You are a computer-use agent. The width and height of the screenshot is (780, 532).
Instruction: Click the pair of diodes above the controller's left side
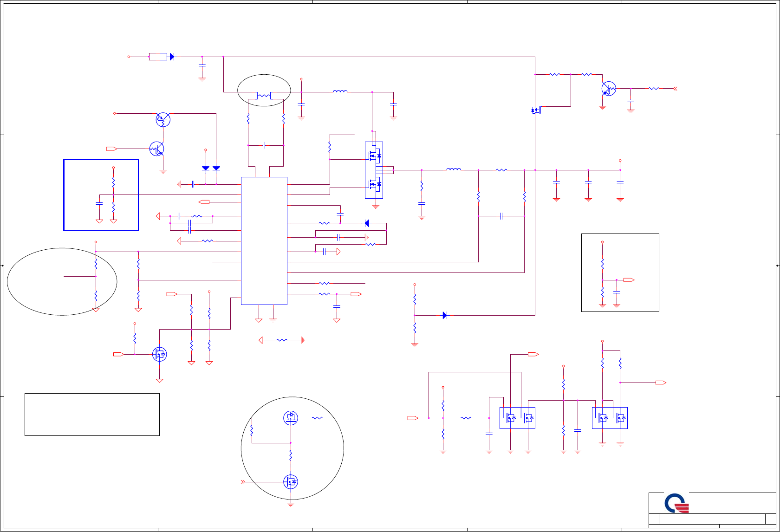click(211, 168)
